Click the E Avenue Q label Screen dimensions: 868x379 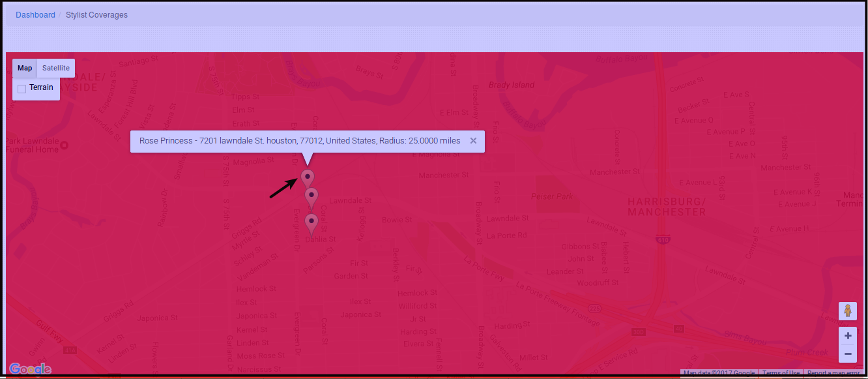694,120
